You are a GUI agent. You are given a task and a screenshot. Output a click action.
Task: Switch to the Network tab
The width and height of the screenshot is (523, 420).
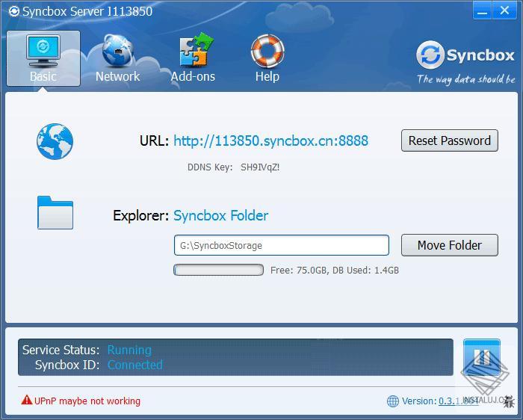(x=118, y=58)
